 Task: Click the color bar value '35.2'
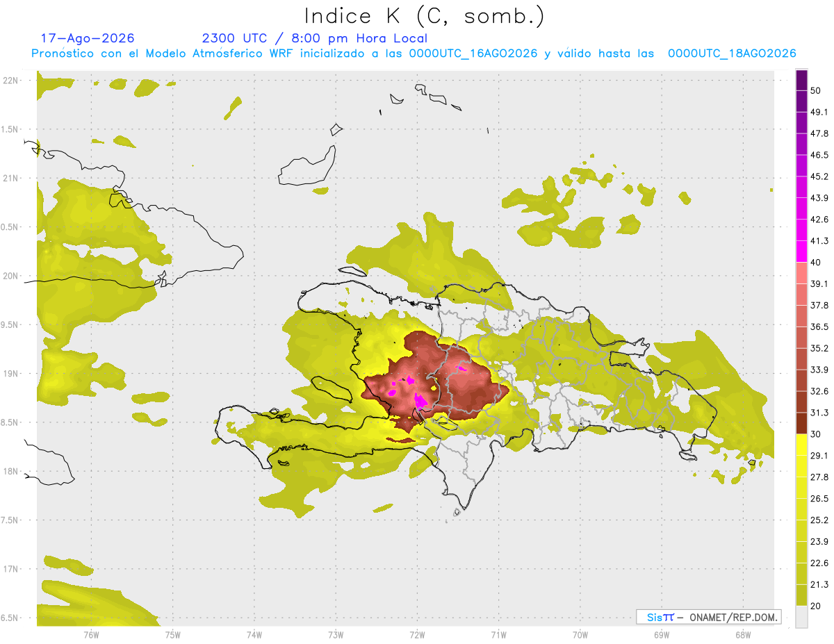(819, 348)
